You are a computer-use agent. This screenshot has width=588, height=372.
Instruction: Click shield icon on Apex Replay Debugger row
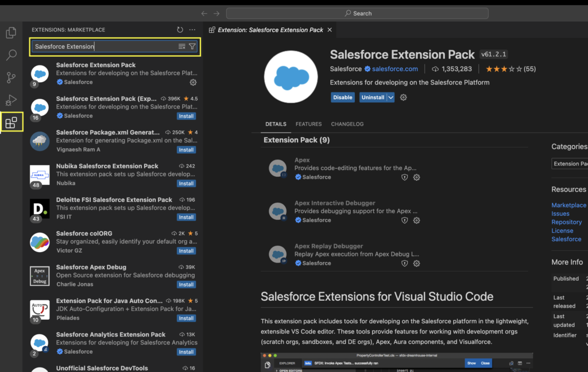click(405, 263)
